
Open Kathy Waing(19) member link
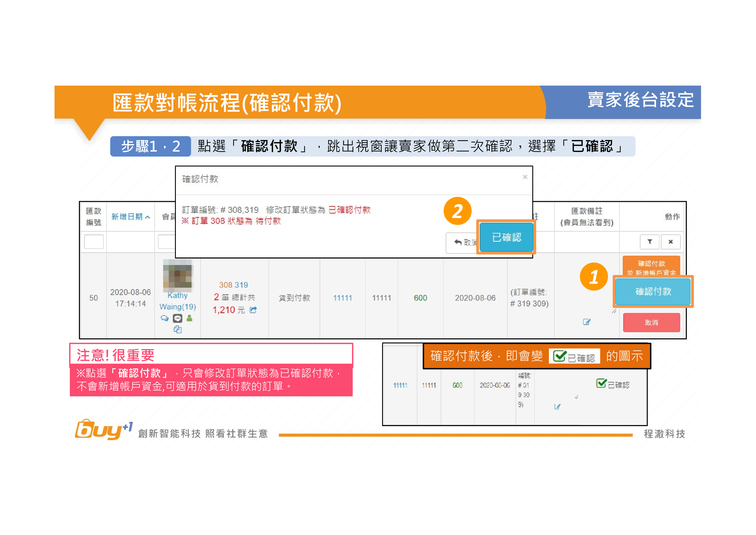tap(178, 301)
